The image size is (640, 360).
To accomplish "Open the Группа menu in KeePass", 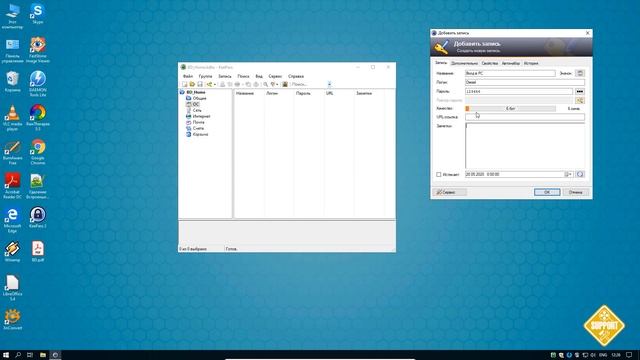I will (x=205, y=76).
